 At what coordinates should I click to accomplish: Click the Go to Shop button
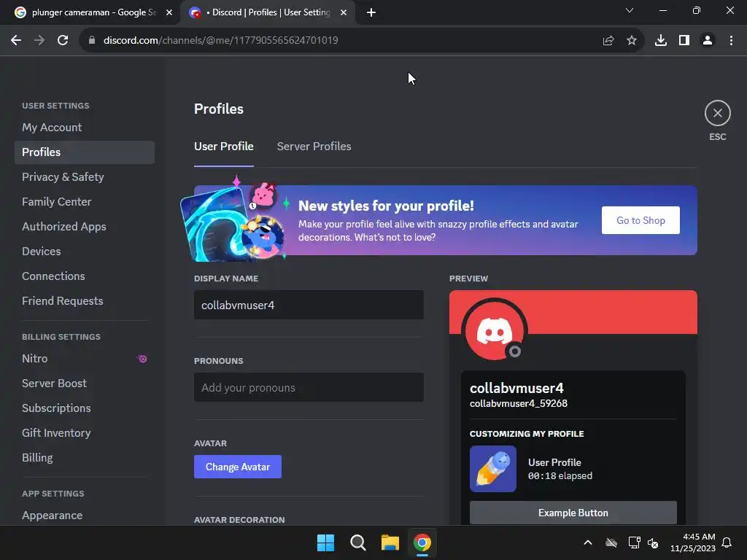pos(640,220)
